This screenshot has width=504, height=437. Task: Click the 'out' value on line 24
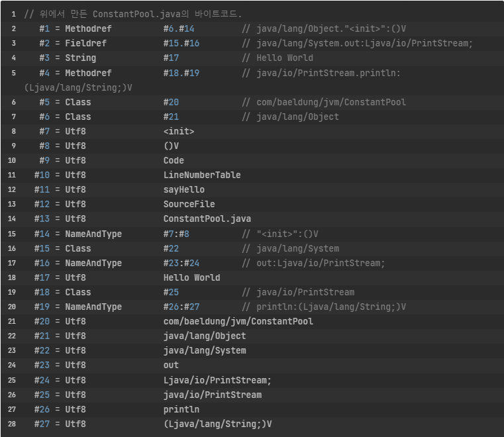(x=171, y=365)
